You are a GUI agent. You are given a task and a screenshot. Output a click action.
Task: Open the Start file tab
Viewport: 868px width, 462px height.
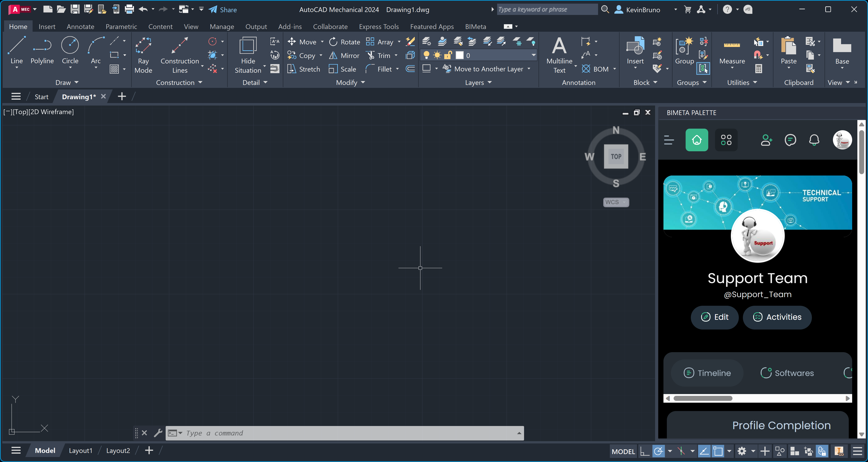coord(41,97)
